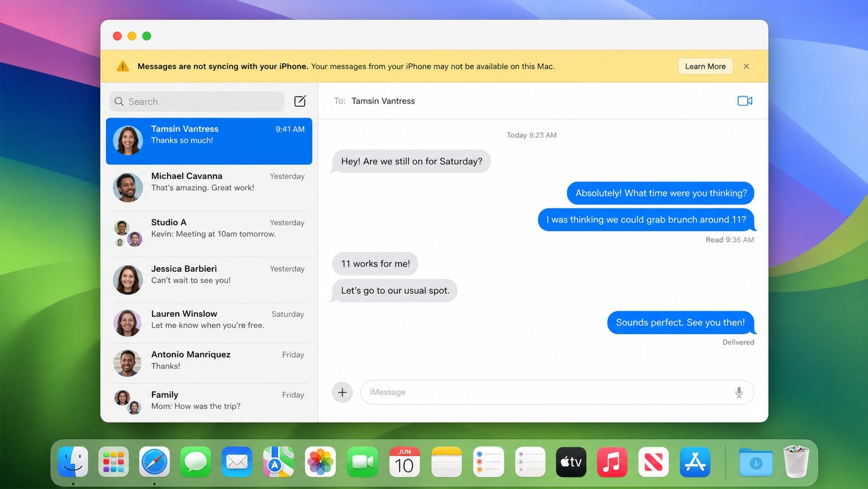
Task: Select the Lauren Winslow conversation
Action: (209, 323)
